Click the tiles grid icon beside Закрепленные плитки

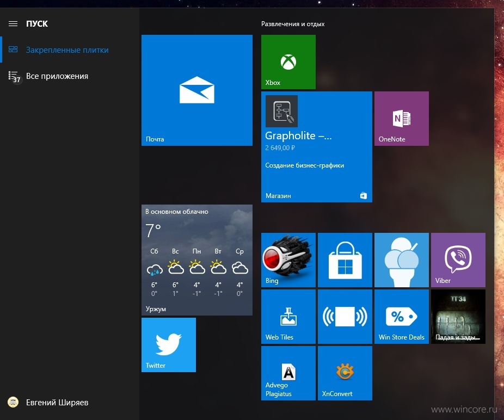[x=13, y=49]
